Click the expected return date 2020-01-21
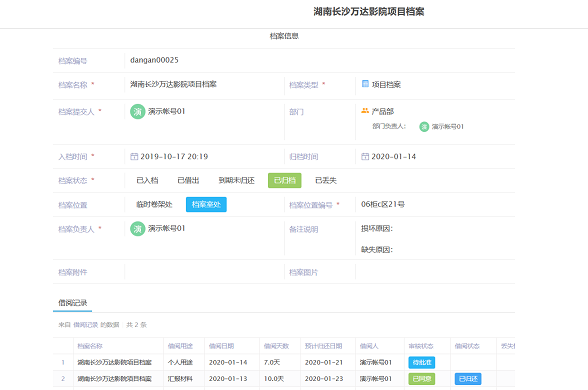This screenshot has width=588, height=390. 324,363
